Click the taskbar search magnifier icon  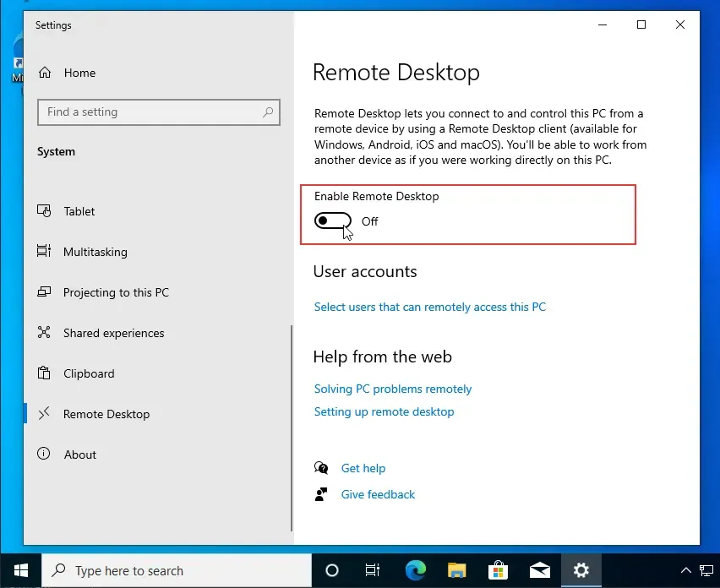coord(58,570)
